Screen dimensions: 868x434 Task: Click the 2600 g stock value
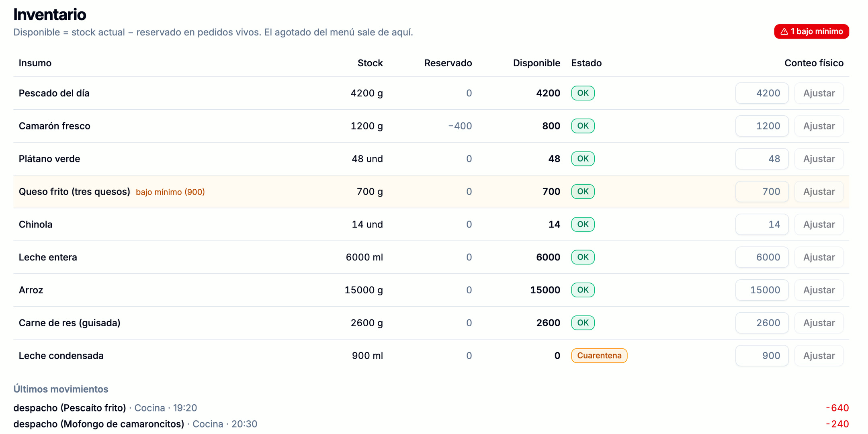pyautogui.click(x=367, y=323)
